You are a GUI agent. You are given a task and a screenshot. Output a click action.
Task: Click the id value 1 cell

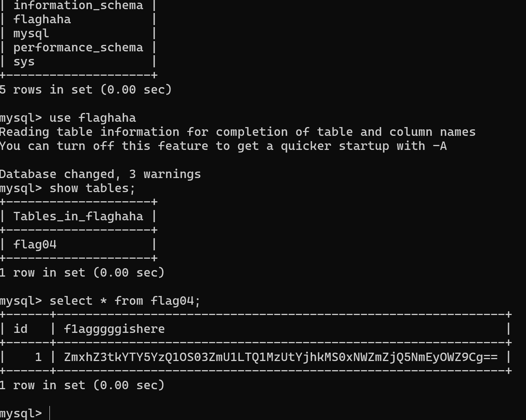coord(38,357)
